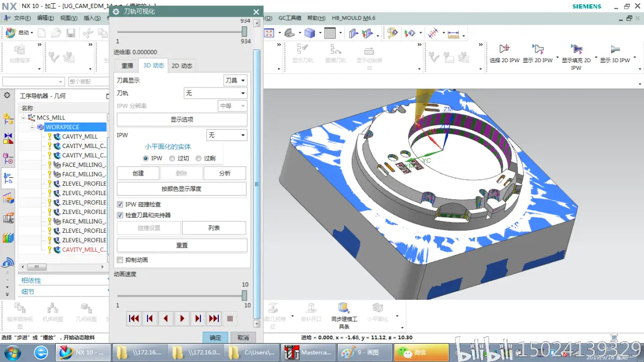Click the save disk toolbar icon

(x=71, y=33)
